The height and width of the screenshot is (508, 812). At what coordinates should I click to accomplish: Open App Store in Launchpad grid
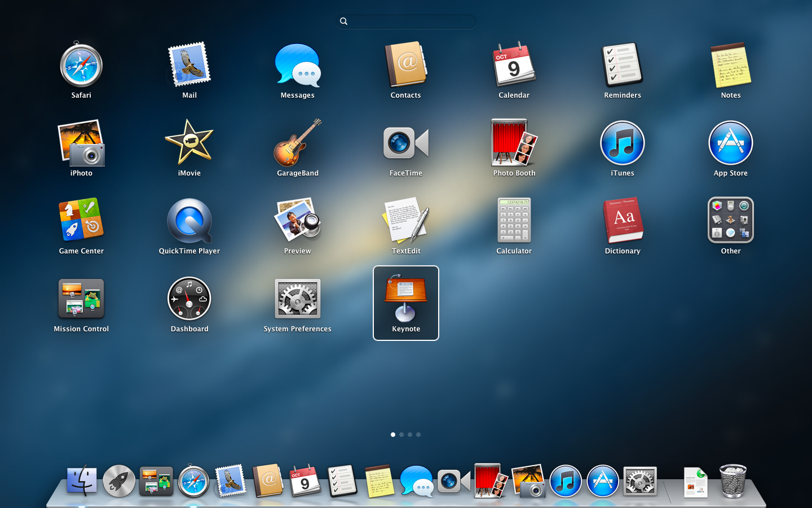(x=731, y=143)
